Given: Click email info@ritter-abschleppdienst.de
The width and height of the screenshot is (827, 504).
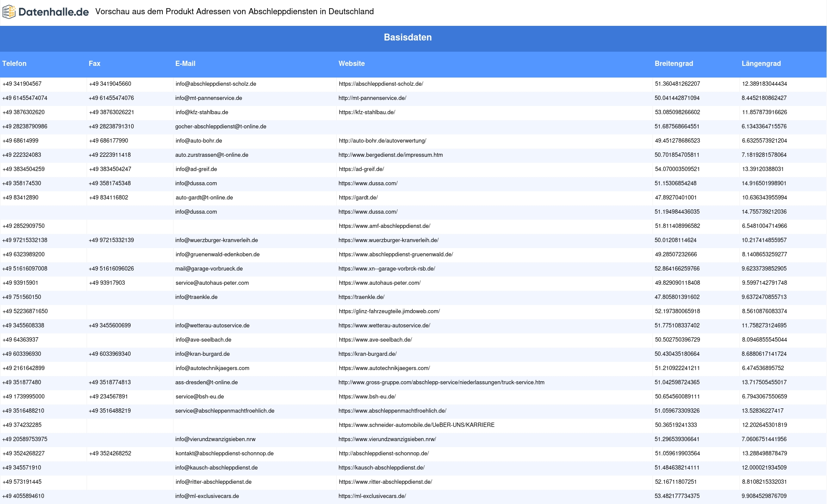Looking at the screenshot, I should [214, 482].
